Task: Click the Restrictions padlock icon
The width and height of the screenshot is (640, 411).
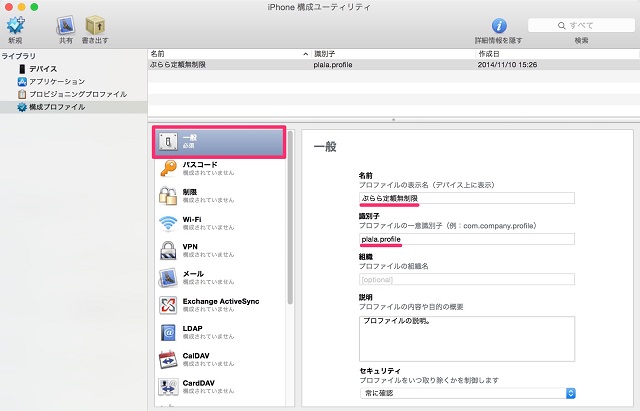Action: point(168,196)
